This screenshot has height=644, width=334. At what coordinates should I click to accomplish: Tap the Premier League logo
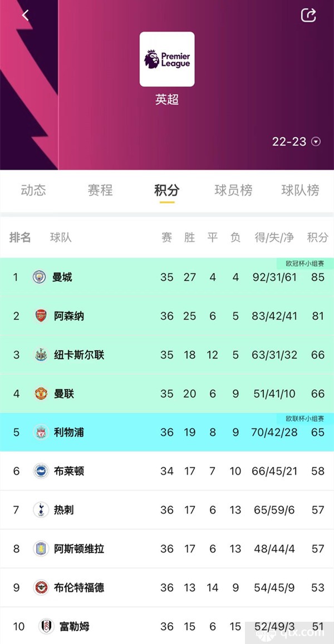(x=167, y=59)
